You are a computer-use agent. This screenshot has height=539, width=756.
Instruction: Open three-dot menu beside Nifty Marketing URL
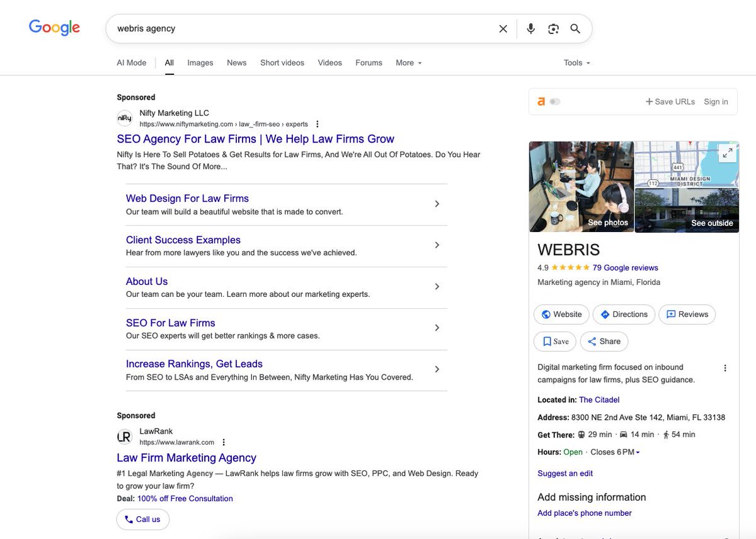(x=318, y=124)
